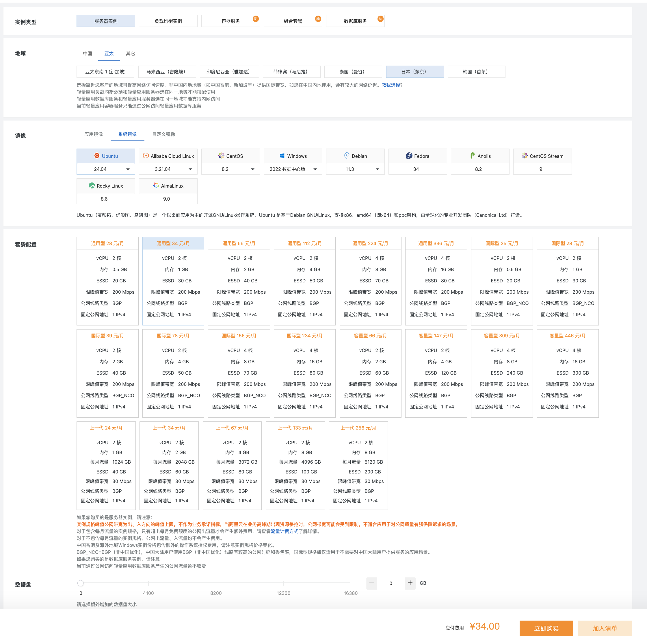
Task: Choose the Alibaba Cloud Linux image
Action: (168, 156)
